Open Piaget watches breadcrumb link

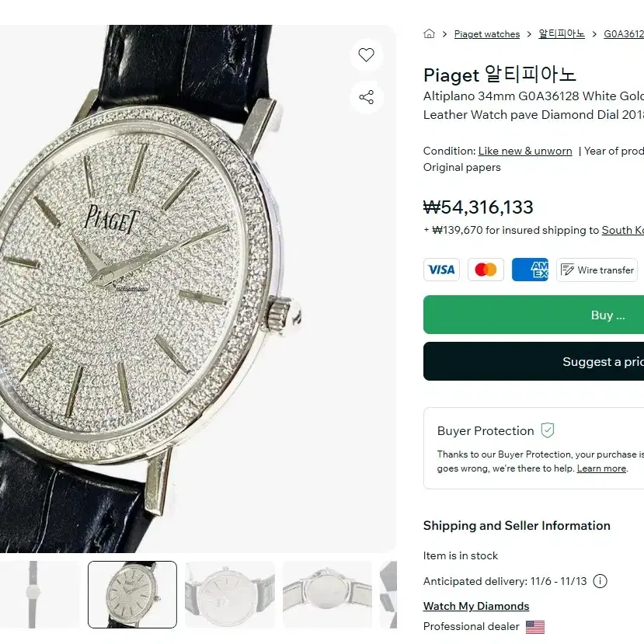pyautogui.click(x=487, y=34)
